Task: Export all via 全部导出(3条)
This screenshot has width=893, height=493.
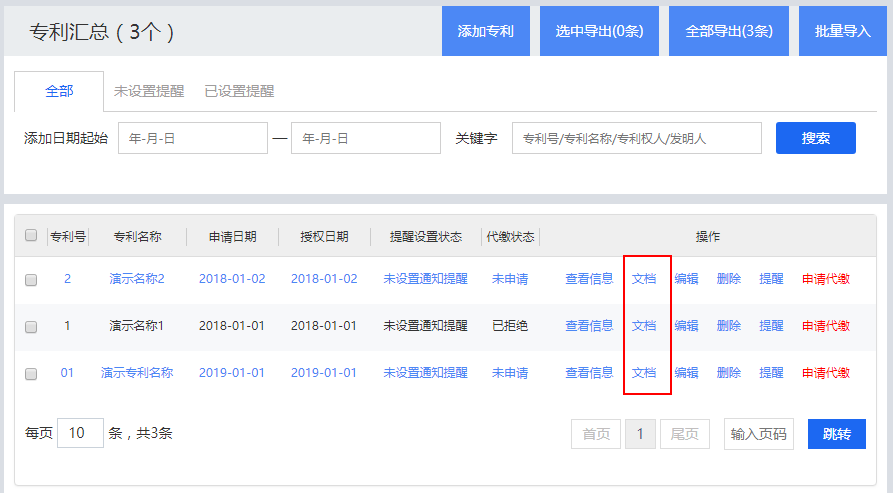Action: point(728,31)
